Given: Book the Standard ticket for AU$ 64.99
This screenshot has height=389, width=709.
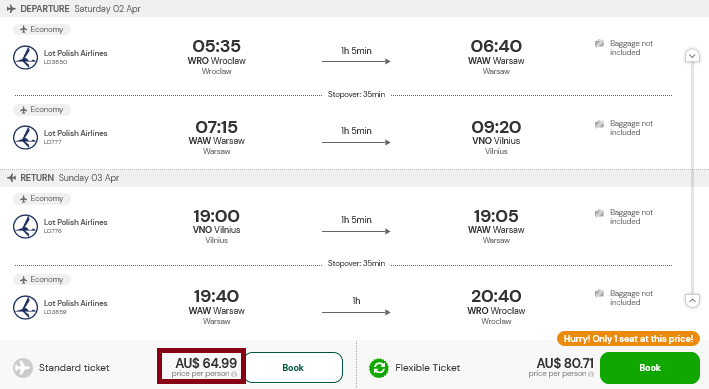Looking at the screenshot, I should tap(293, 367).
